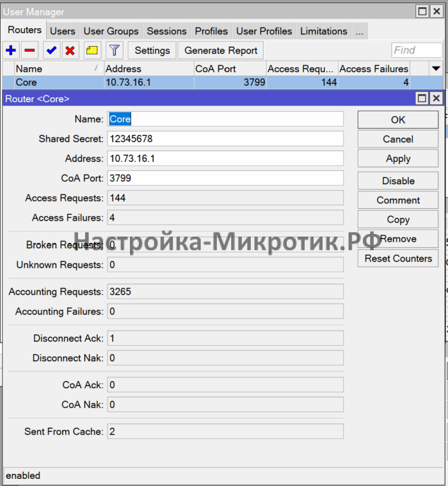Show more tabs via ellipsis
The height and width of the screenshot is (486, 448).
[x=360, y=31]
